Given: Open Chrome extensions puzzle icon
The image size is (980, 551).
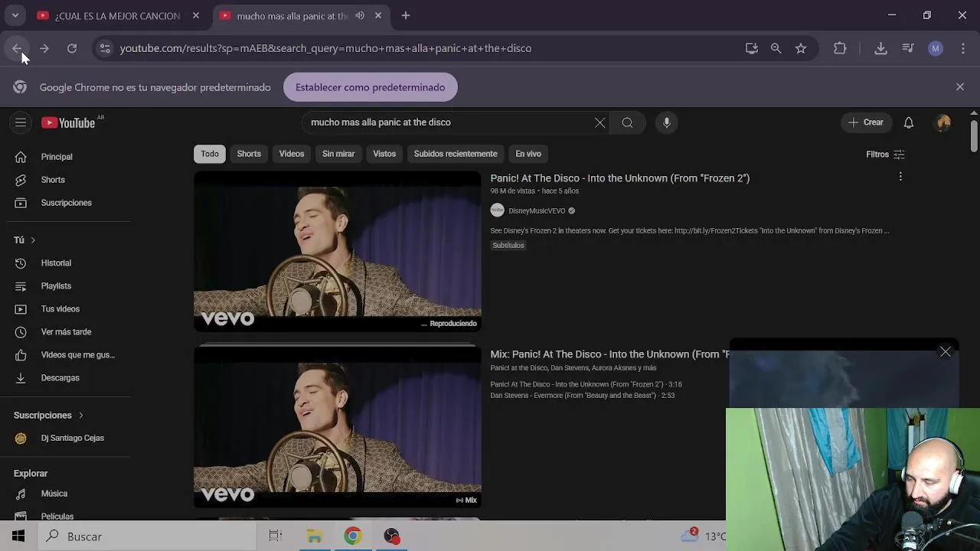Looking at the screenshot, I should coord(840,48).
